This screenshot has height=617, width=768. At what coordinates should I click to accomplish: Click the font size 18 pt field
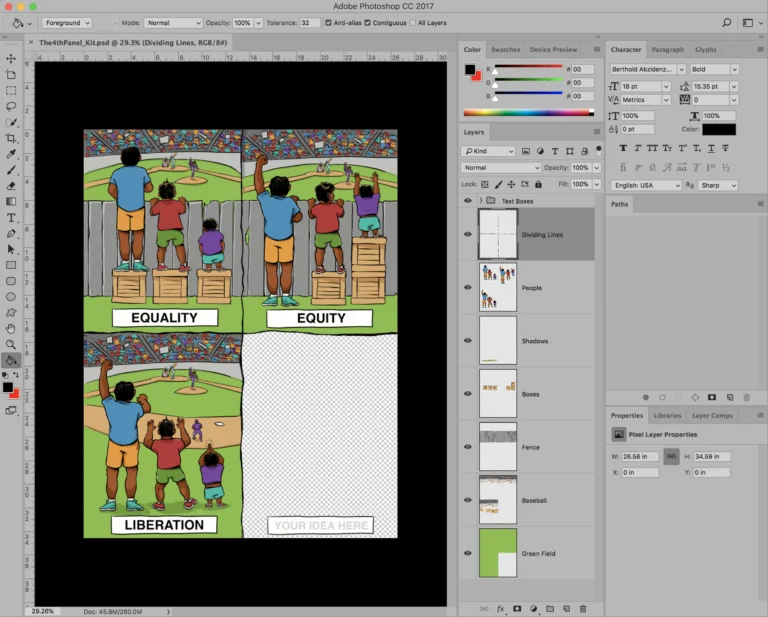(641, 86)
